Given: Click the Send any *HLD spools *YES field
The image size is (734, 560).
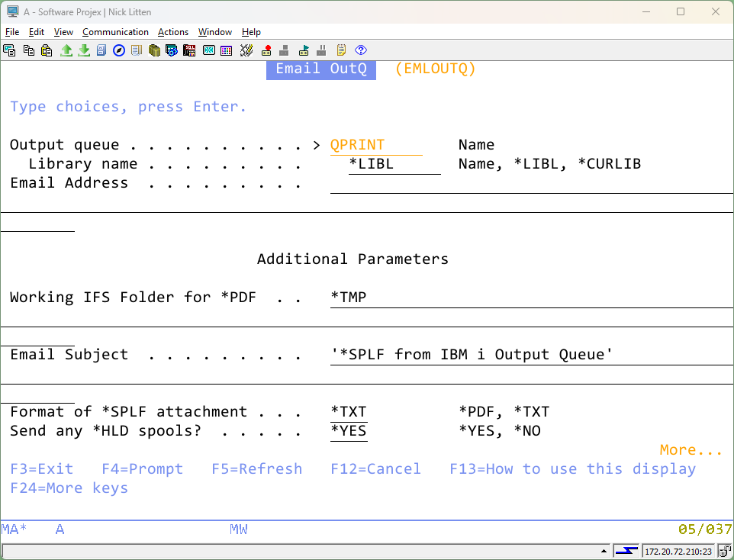Looking at the screenshot, I should (349, 431).
